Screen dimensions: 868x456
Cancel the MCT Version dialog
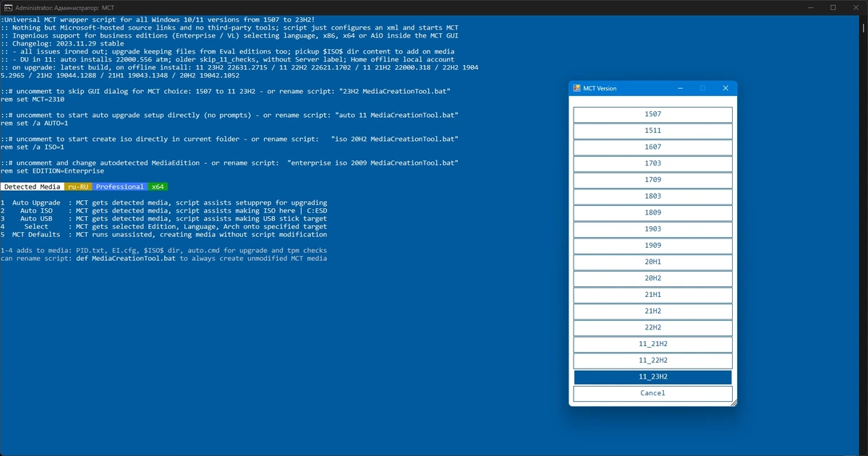pyautogui.click(x=652, y=393)
